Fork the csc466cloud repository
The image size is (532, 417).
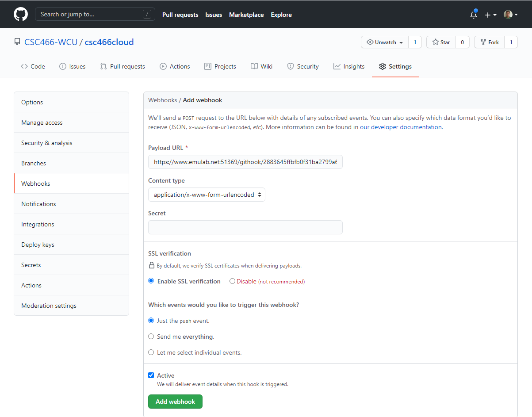click(490, 42)
